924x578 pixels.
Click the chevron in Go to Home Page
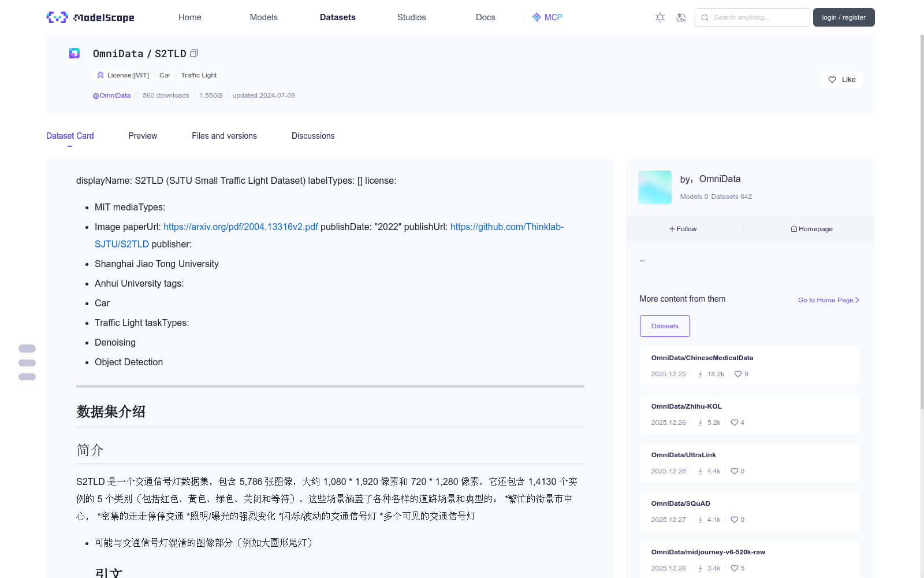[x=858, y=300]
